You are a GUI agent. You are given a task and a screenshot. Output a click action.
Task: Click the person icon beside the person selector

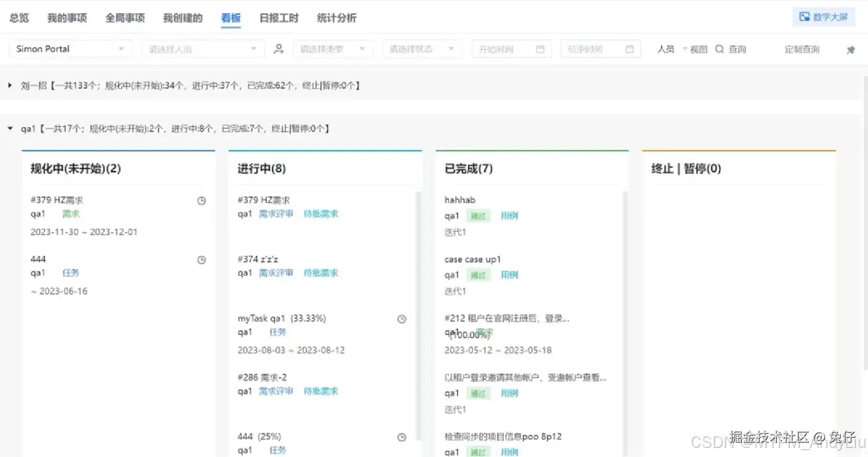279,49
